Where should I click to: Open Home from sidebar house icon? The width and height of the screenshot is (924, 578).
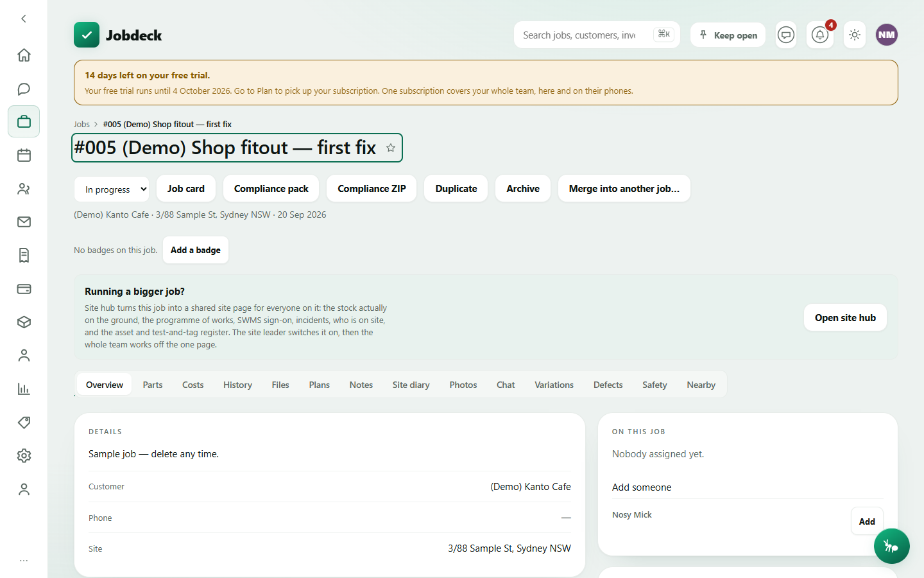point(24,55)
